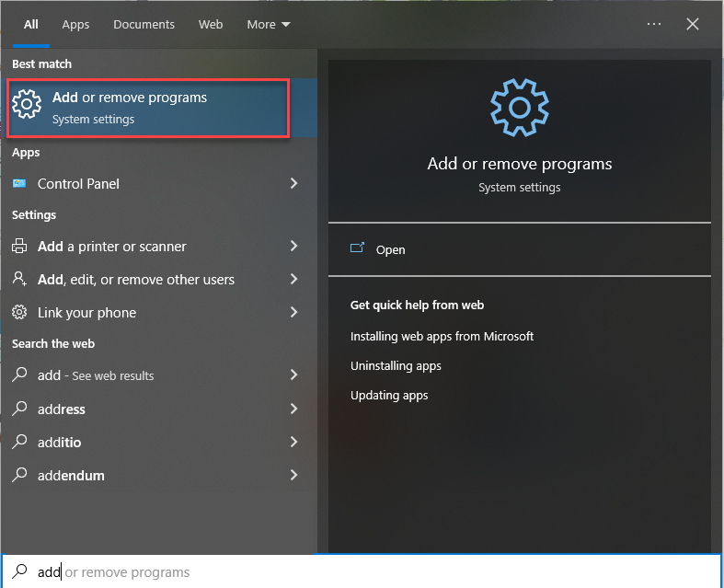
Task: Click the gear icon beside Link your phone
Action: click(x=19, y=312)
